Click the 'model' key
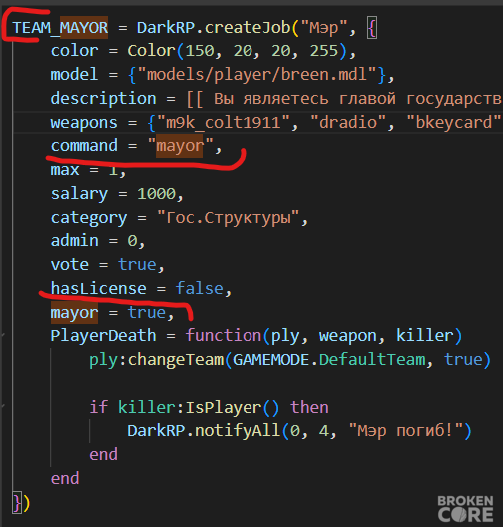This screenshot has height=527, width=503. click(74, 75)
